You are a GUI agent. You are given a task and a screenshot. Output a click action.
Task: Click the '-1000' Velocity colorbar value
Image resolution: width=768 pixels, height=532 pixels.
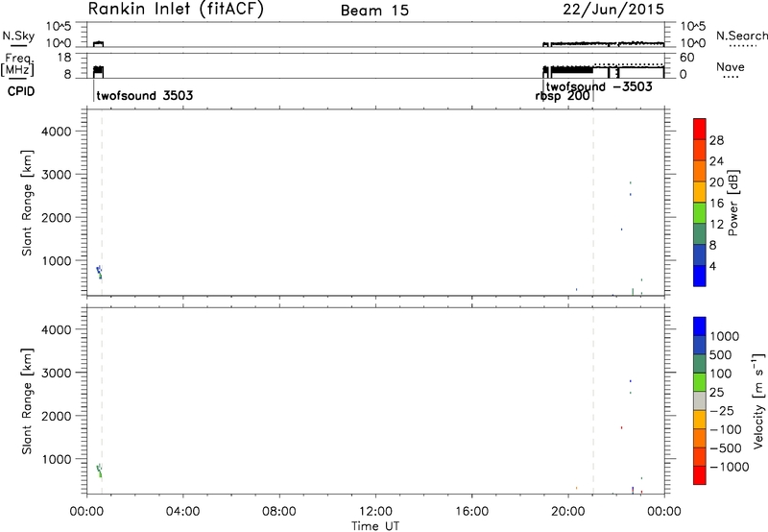point(729,467)
